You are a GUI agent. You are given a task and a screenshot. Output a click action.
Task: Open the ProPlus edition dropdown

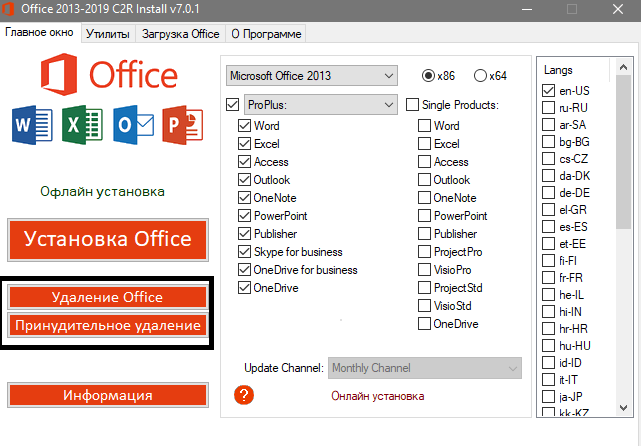click(320, 105)
